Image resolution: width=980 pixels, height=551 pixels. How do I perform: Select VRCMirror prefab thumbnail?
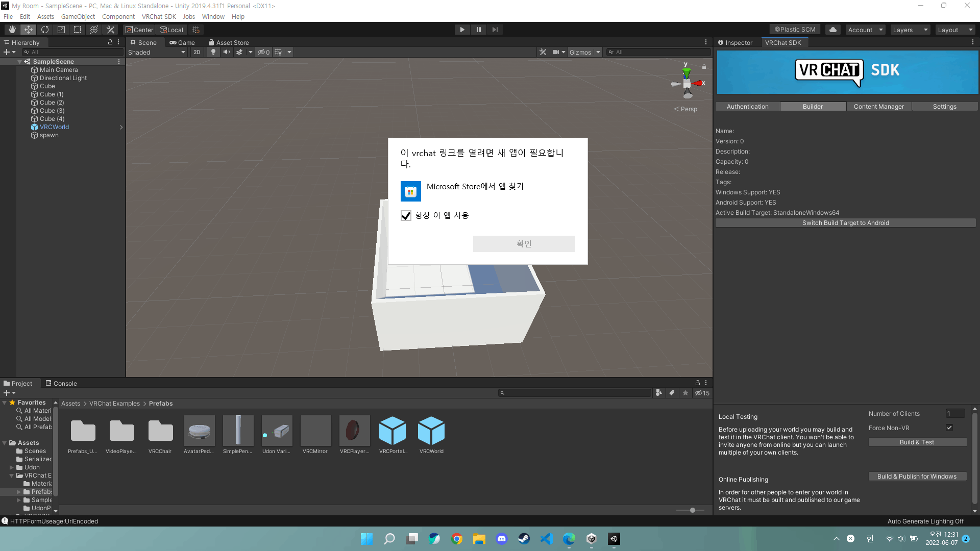315,435
